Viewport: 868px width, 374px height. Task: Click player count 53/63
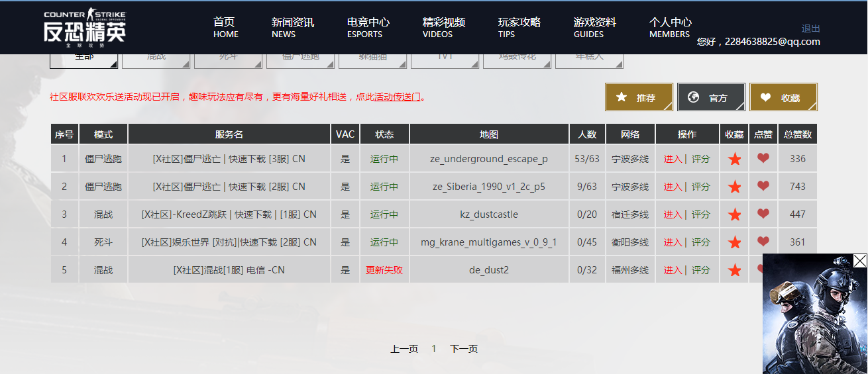[x=587, y=159]
